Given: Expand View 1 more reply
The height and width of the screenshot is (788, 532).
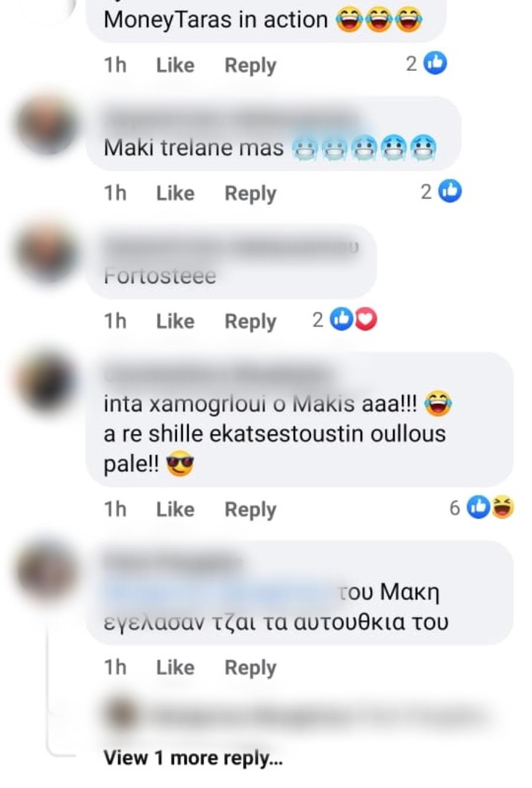Looking at the screenshot, I should tap(193, 758).
